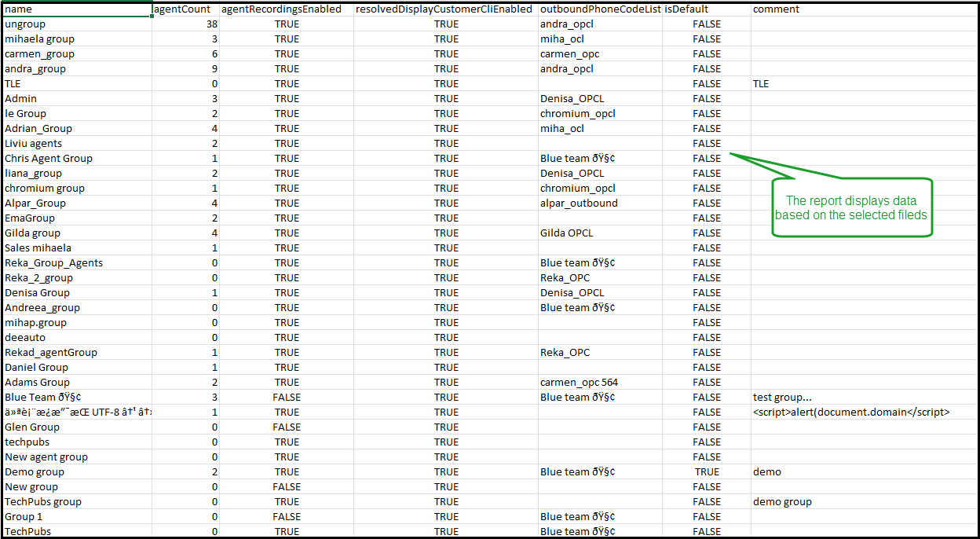Select the 'deeauto' cell

click(77, 338)
